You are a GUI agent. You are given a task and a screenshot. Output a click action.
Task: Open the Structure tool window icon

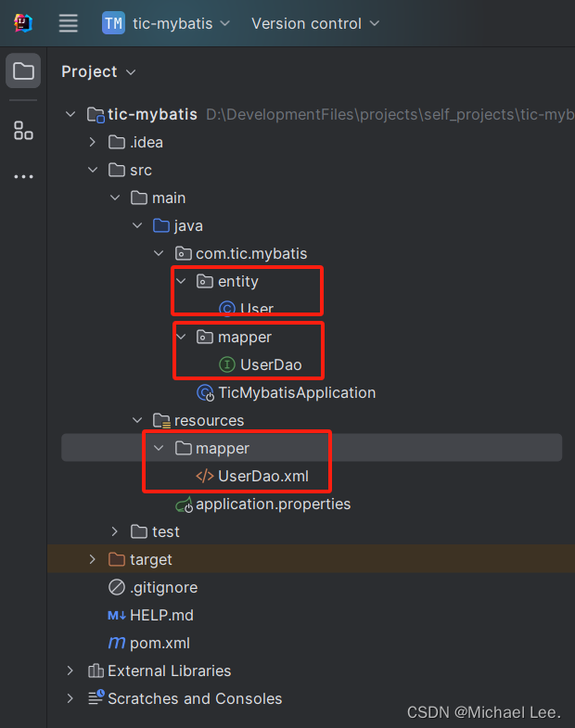(23, 131)
